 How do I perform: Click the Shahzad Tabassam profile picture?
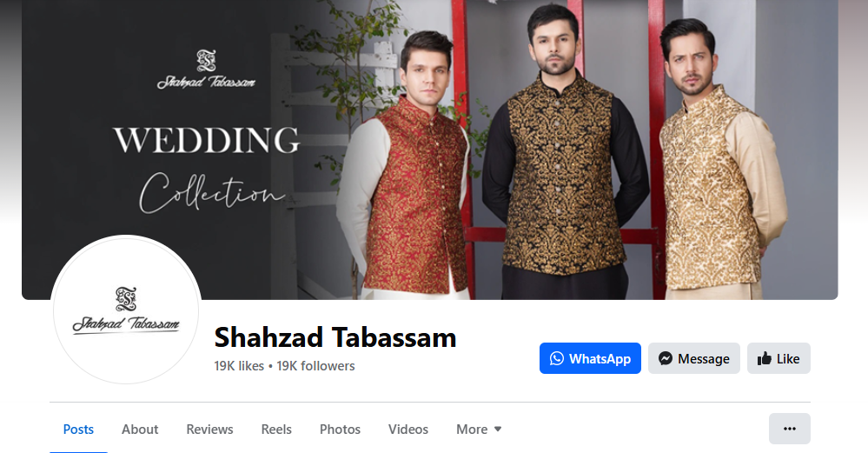(126, 310)
